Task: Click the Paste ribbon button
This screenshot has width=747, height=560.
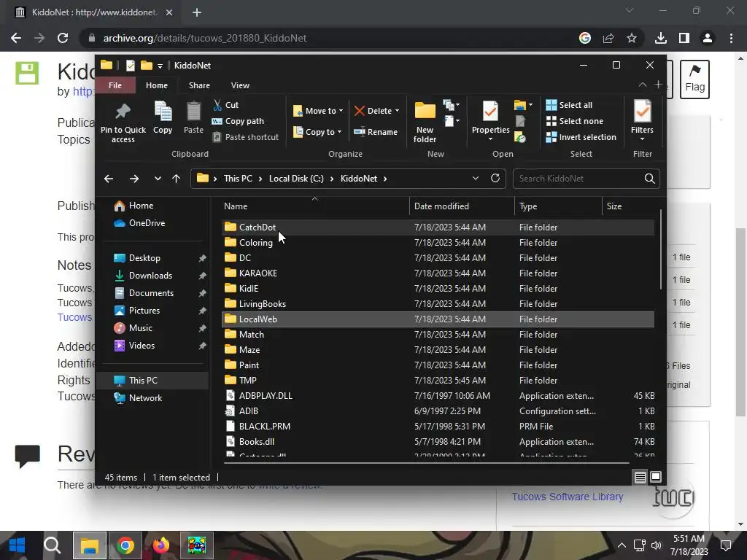Action: (x=193, y=118)
